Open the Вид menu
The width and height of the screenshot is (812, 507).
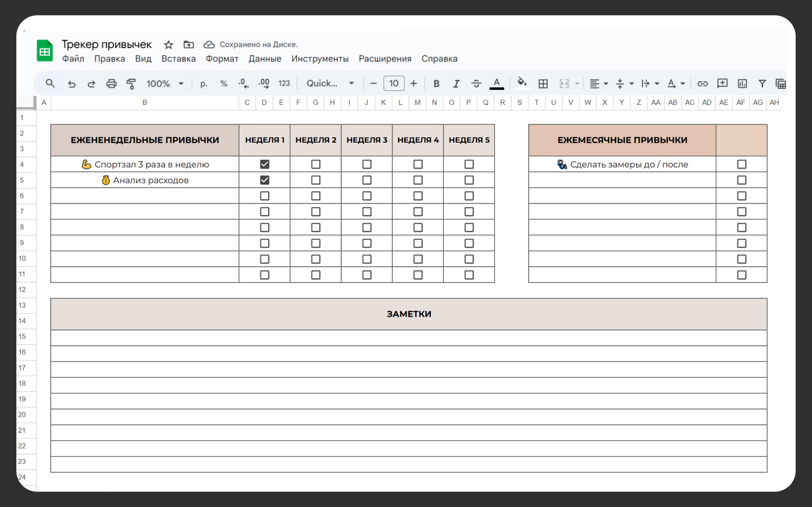coord(143,59)
